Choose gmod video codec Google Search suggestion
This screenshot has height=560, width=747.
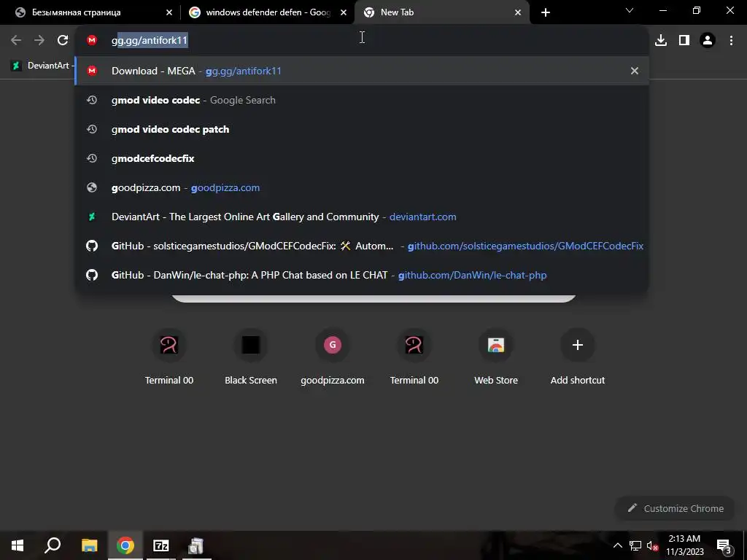362,100
